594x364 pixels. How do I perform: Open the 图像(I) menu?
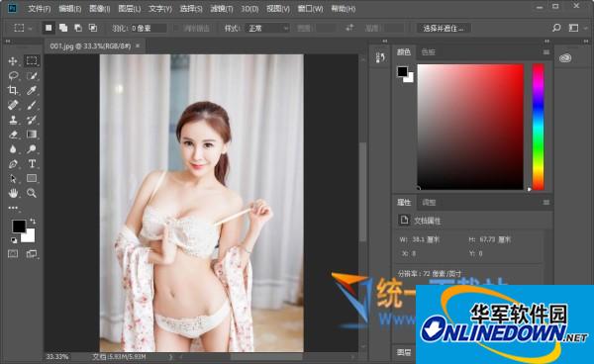point(100,8)
